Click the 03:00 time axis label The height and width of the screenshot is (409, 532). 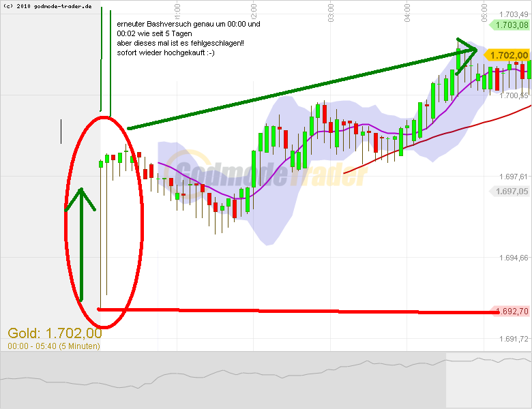[x=331, y=12]
